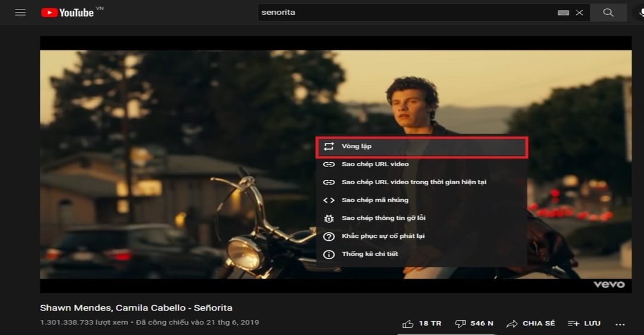Click link icon beside Sao chép URL video
This screenshot has width=644, height=335.
[x=329, y=164]
